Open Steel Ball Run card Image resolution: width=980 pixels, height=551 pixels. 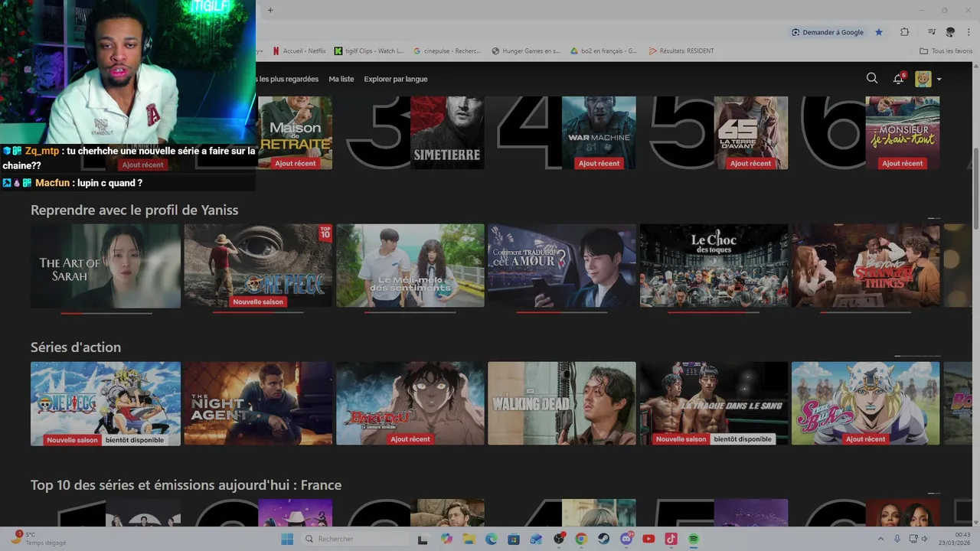866,403
